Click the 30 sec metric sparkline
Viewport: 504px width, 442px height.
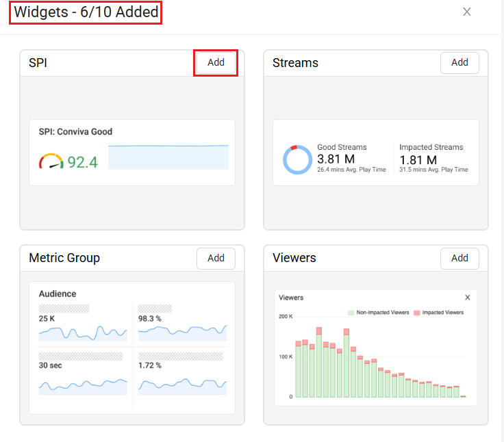click(x=83, y=387)
